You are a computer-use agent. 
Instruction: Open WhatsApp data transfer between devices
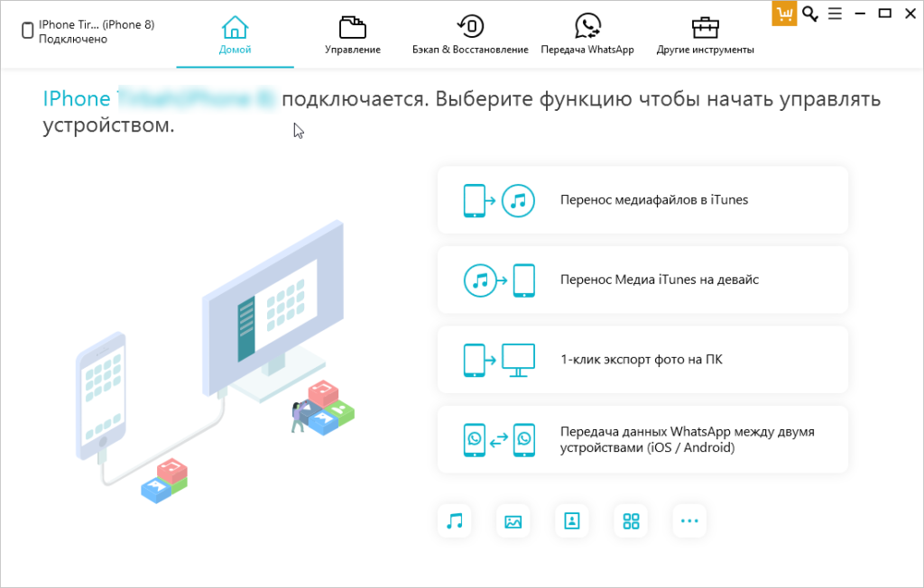pos(642,439)
